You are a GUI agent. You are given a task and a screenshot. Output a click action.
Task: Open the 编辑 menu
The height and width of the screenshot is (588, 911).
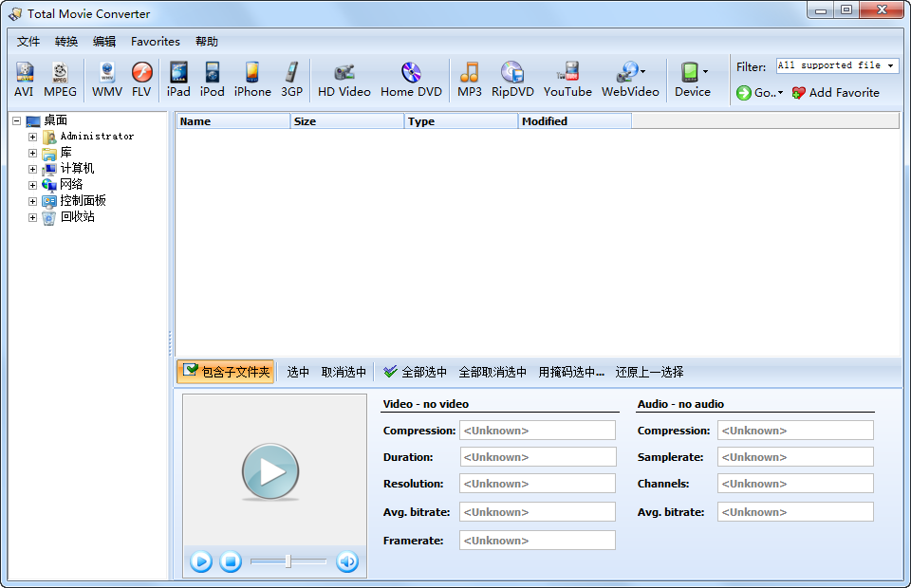click(x=104, y=42)
